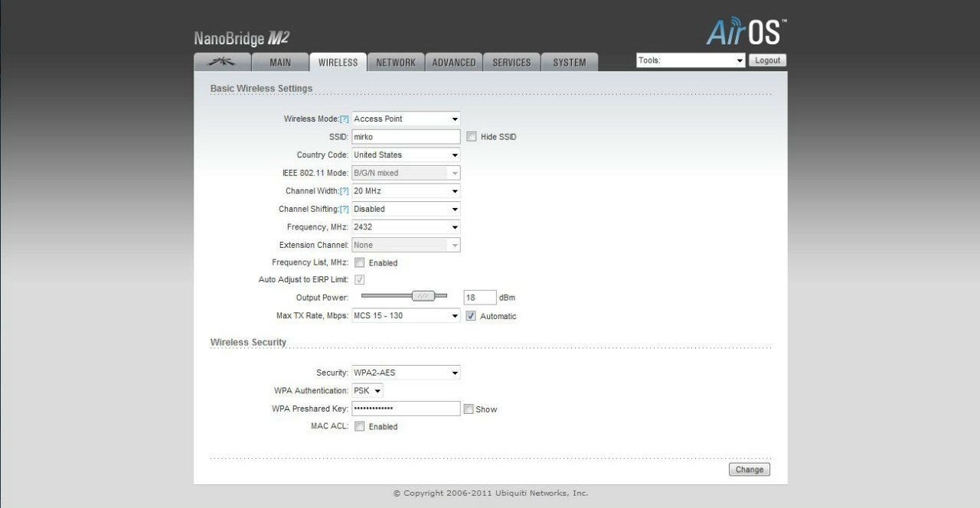Open the Country Code dropdown
The image size is (980, 508).
click(406, 155)
